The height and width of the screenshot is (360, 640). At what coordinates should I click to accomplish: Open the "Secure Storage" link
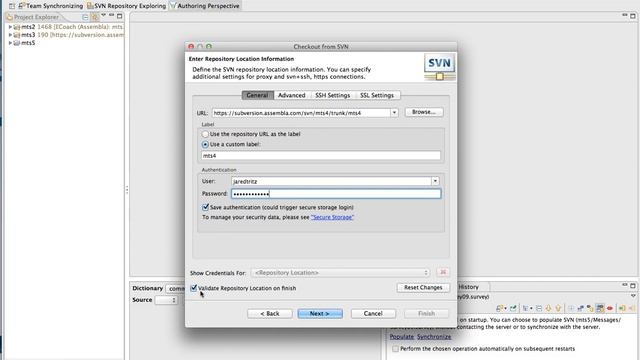(x=332, y=217)
